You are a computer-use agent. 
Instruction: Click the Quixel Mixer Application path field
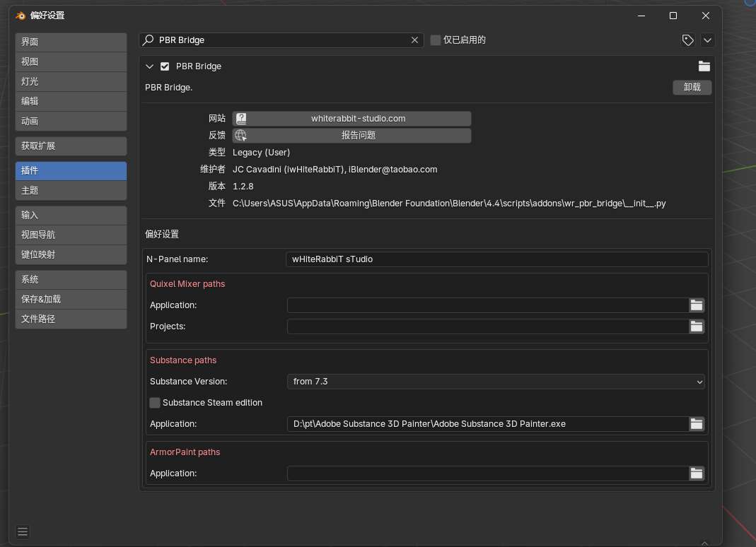click(x=488, y=305)
